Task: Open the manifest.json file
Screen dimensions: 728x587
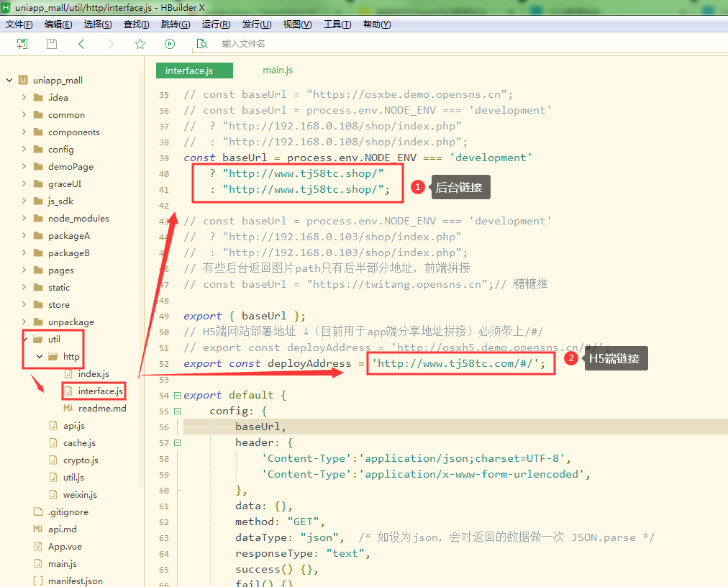Action: [x=76, y=581]
